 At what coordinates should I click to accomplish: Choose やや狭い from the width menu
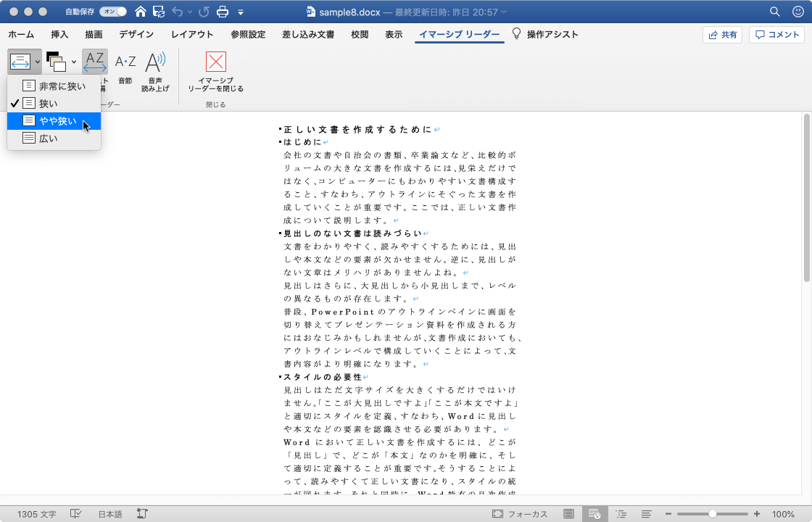click(54, 120)
